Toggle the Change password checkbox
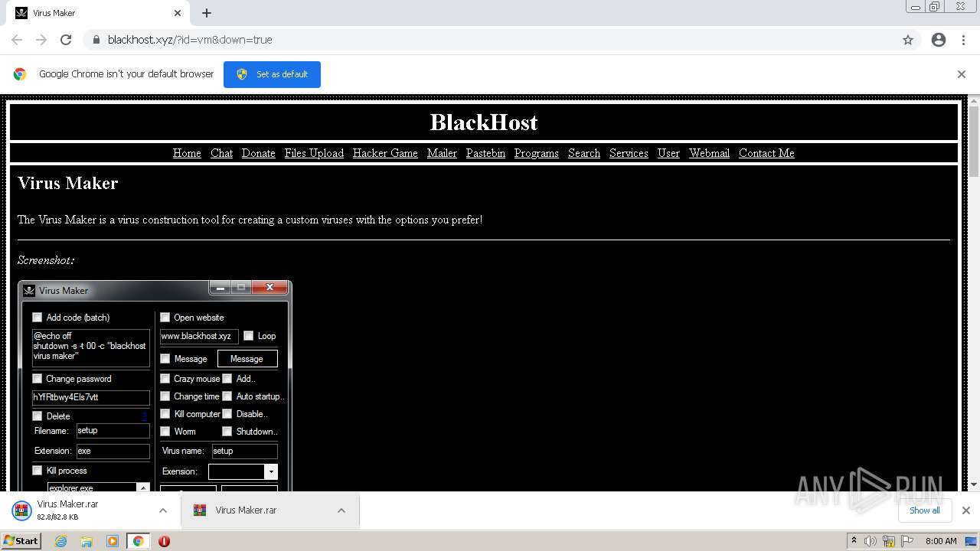This screenshot has height=551, width=980. [37, 378]
